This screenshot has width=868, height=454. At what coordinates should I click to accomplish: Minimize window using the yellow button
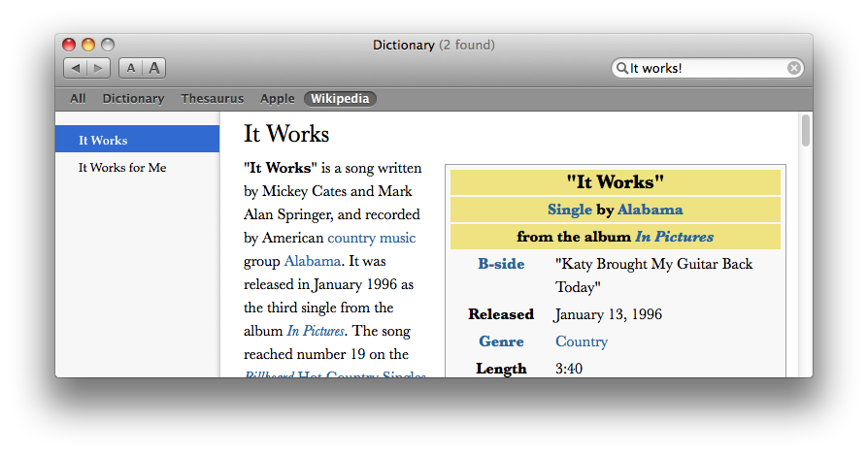(x=88, y=45)
